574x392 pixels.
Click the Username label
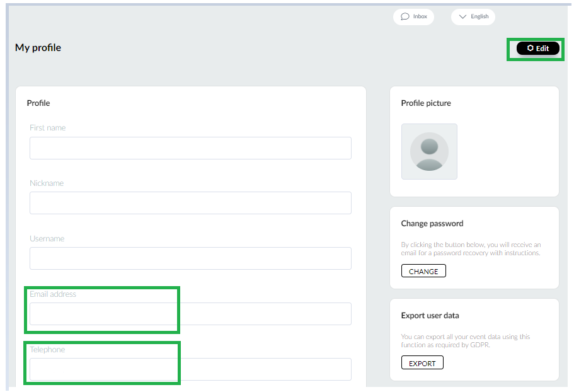pos(47,239)
